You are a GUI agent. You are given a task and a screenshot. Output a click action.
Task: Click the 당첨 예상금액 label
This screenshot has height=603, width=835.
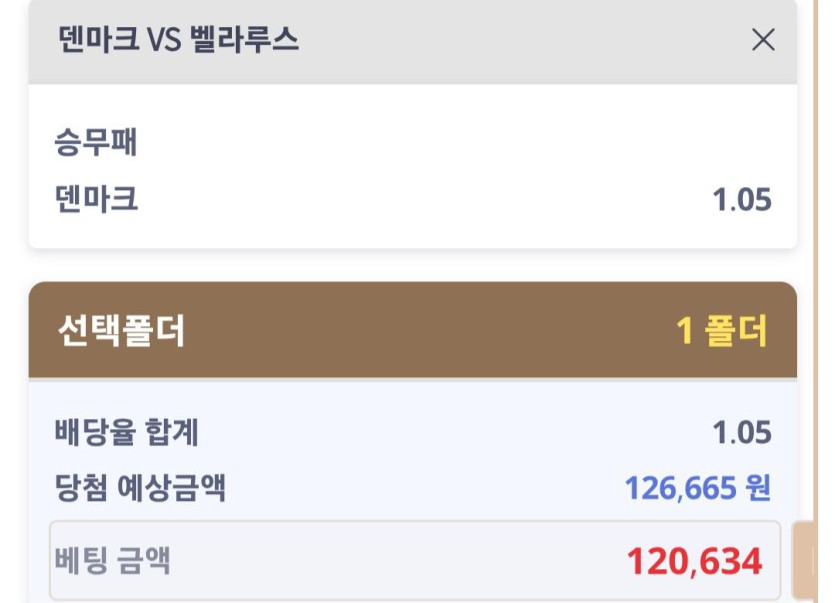[x=140, y=489]
